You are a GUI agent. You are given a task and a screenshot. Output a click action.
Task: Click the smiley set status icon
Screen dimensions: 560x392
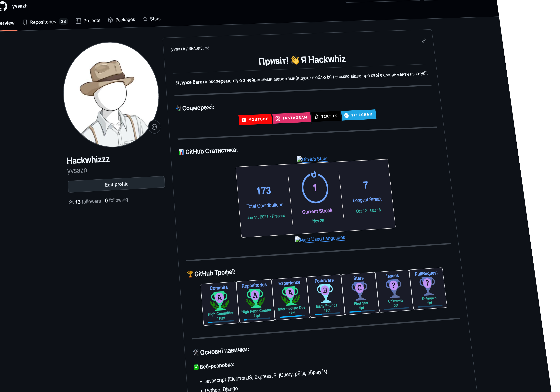click(154, 127)
